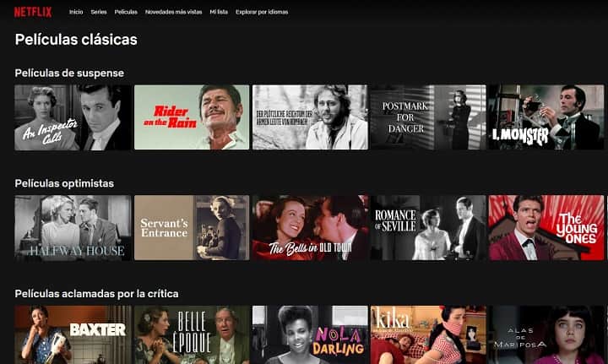This screenshot has height=364, width=608.
Task: Open Explorar por idiomas
Action: pyautogui.click(x=262, y=12)
